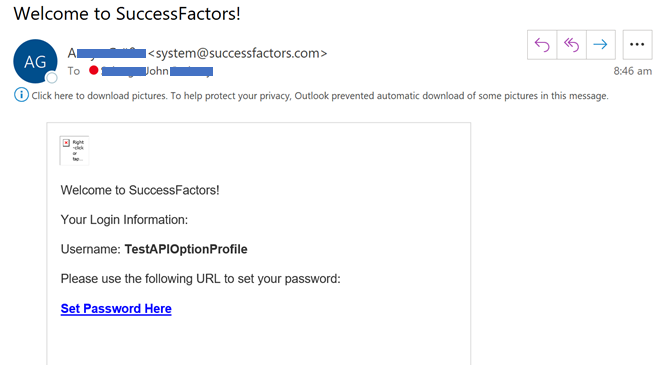
Task: Click the Welcome to SuccessFactors! subject title
Action: click(x=127, y=14)
